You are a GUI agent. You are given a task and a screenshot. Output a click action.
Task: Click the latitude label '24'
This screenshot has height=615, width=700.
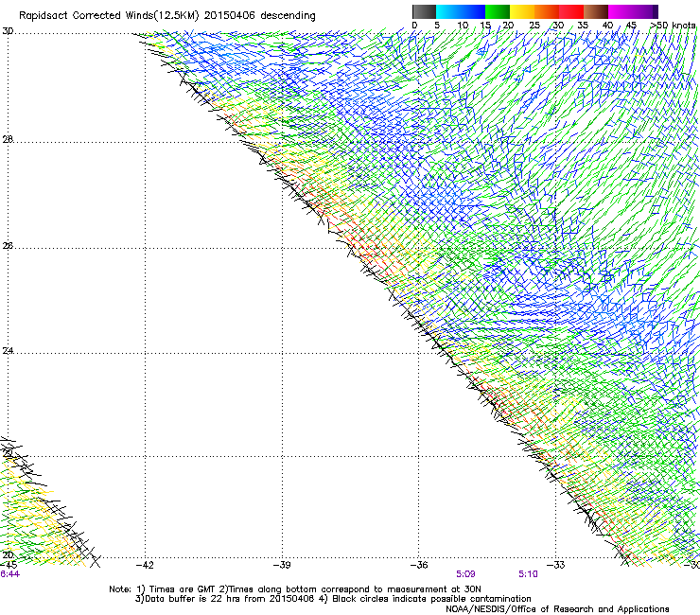coord(8,351)
